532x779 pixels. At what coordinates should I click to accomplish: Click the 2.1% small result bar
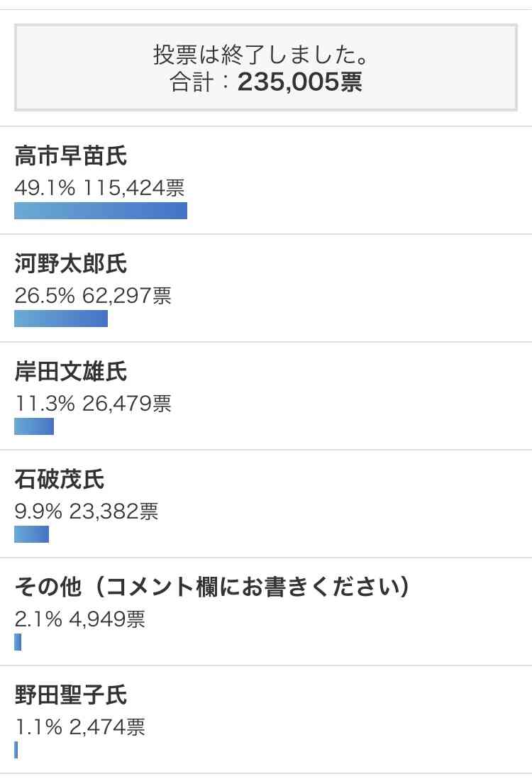coord(18,642)
